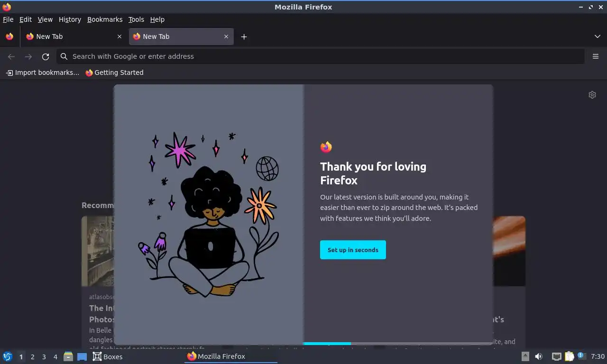Viewport: 607px width, 364px height.
Task: Click the illustration of person with laptop
Action: [x=209, y=215]
